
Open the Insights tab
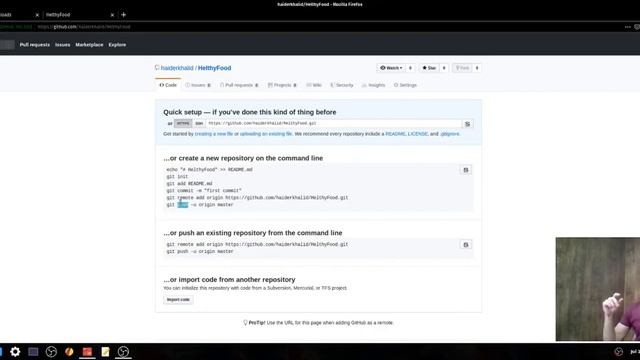(373, 85)
